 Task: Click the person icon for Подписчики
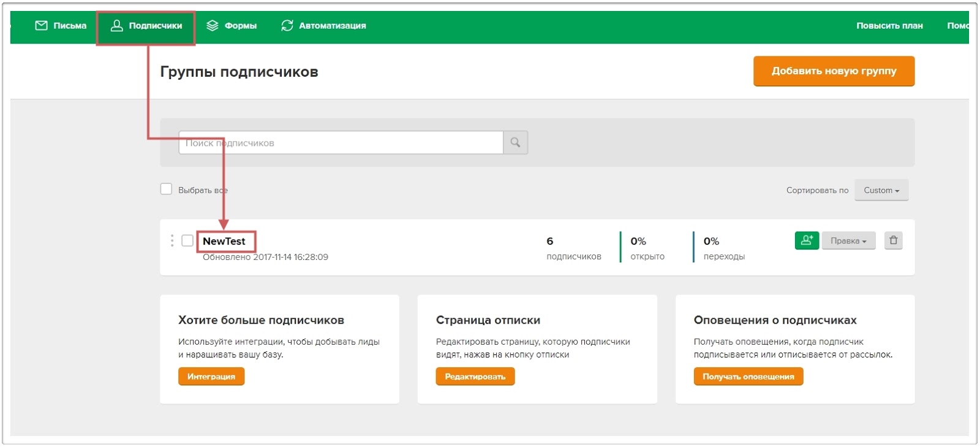click(x=116, y=26)
